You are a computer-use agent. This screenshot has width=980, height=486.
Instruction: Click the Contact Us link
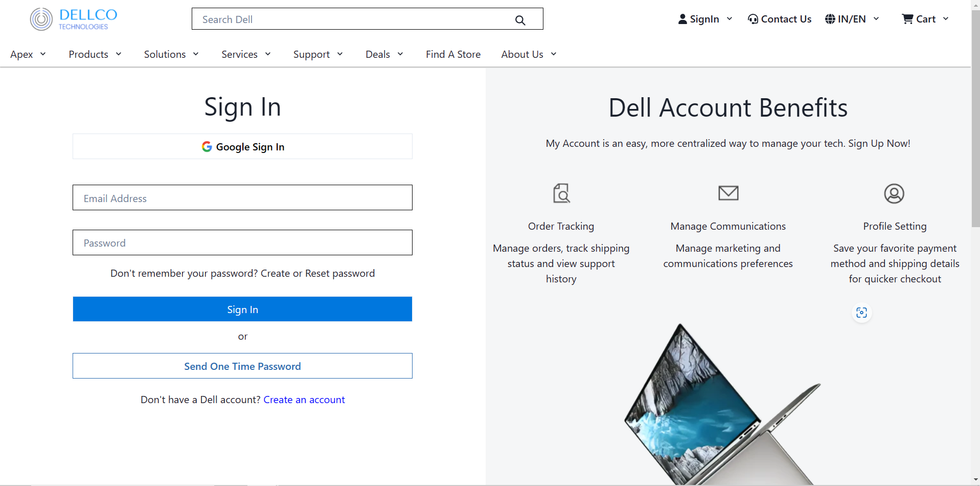pyautogui.click(x=786, y=19)
